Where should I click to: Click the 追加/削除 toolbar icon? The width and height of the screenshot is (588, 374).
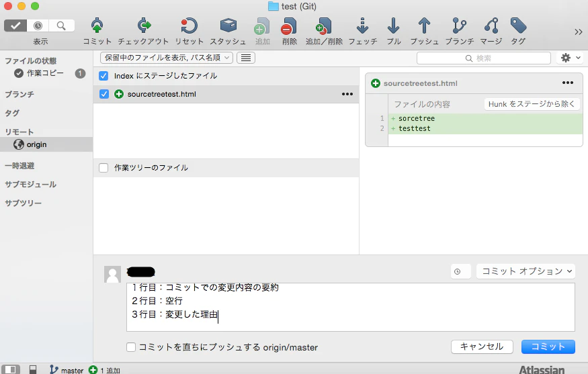(324, 26)
